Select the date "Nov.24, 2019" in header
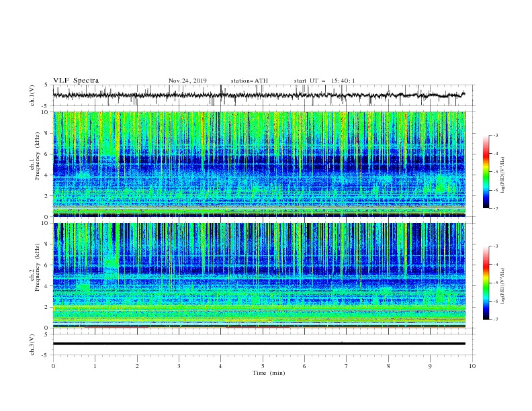 (x=187, y=81)
